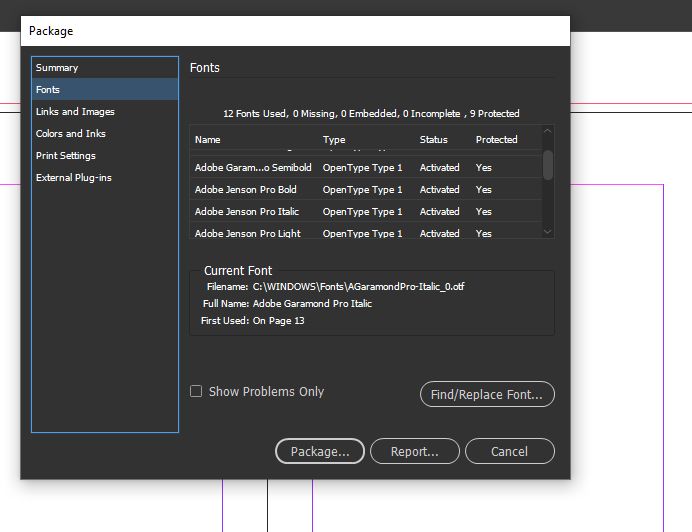This screenshot has height=532, width=692.
Task: Click the Status column header
Action: 433,140
